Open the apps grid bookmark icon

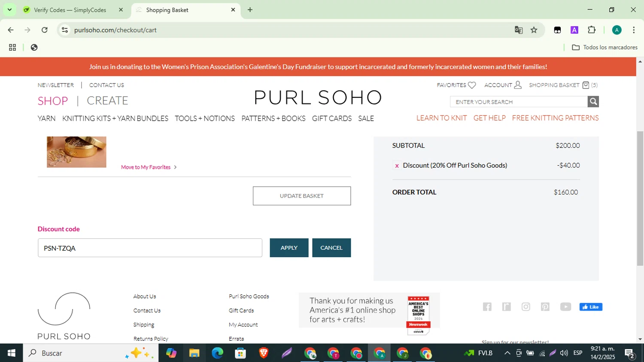click(12, 47)
